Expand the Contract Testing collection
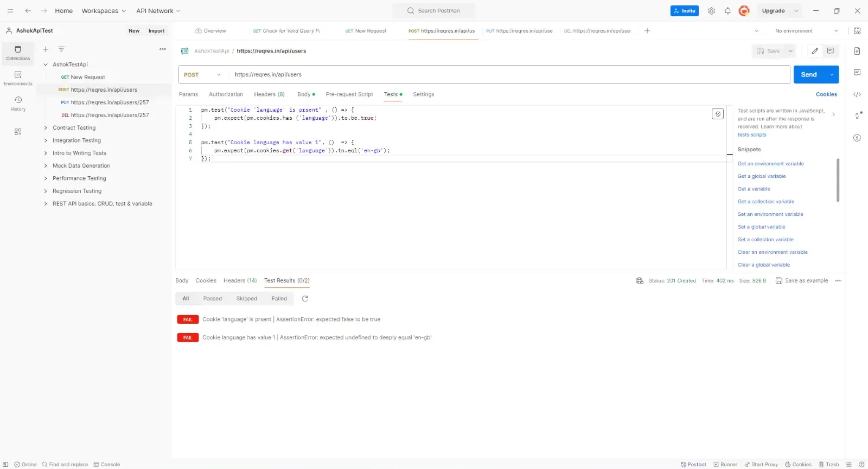Viewport: 868px width, 469px height. (x=46, y=128)
